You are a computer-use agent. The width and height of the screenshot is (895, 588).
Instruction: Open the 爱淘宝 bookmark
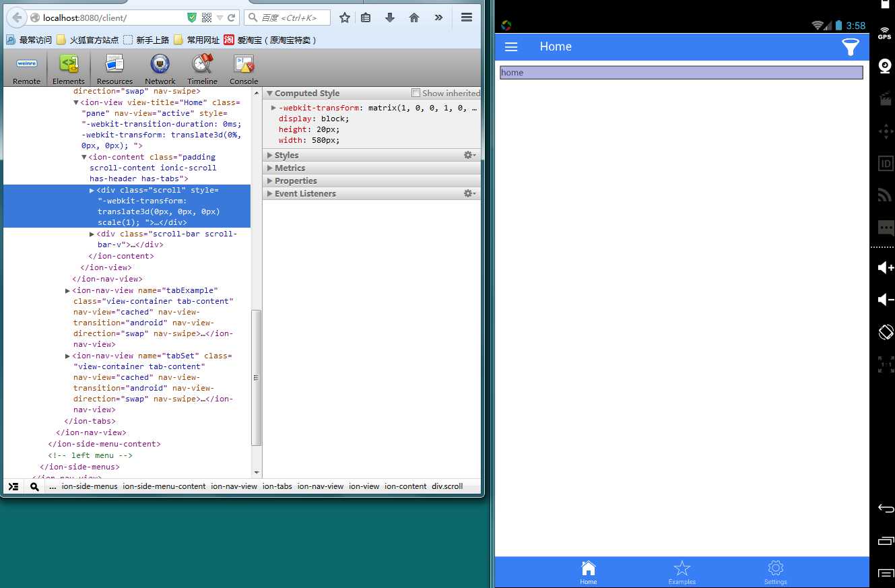click(x=270, y=40)
